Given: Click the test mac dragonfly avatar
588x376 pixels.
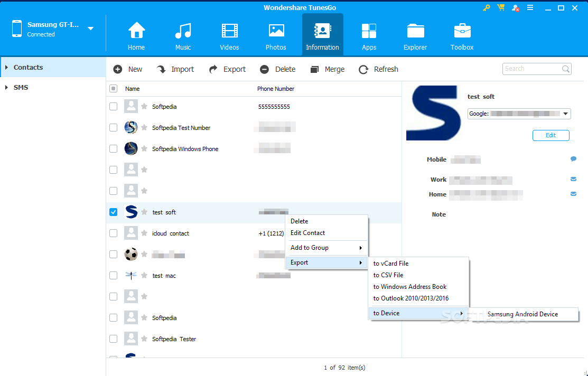Looking at the screenshot, I should click(x=131, y=276).
